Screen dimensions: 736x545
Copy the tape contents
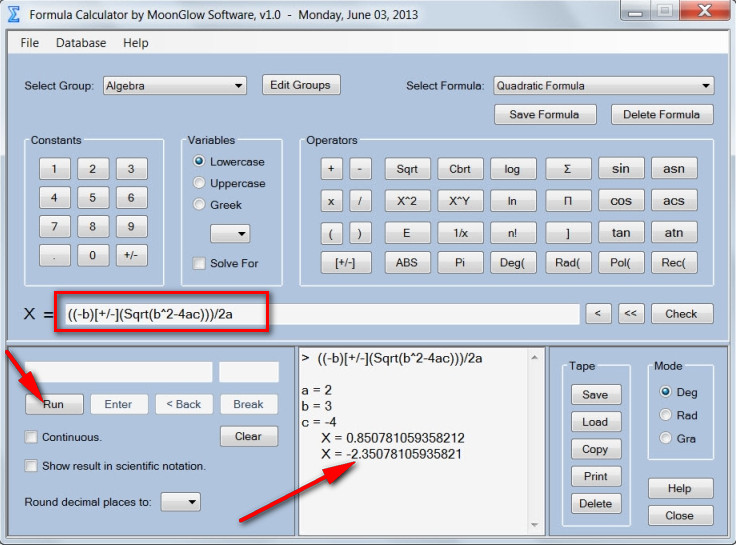(596, 449)
